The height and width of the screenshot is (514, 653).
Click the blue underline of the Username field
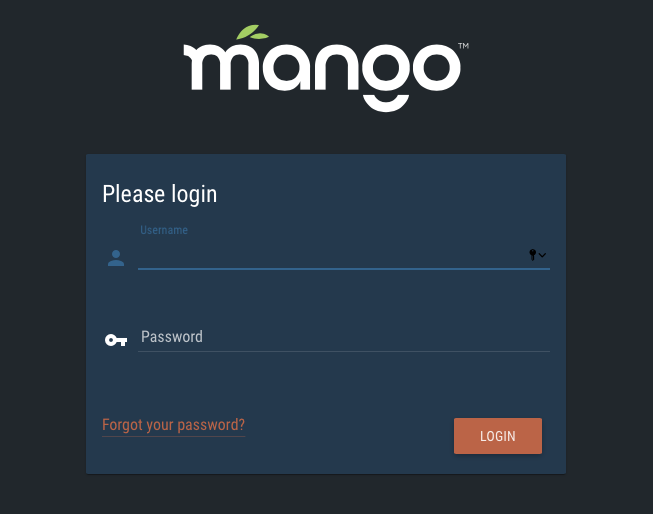tap(344, 269)
